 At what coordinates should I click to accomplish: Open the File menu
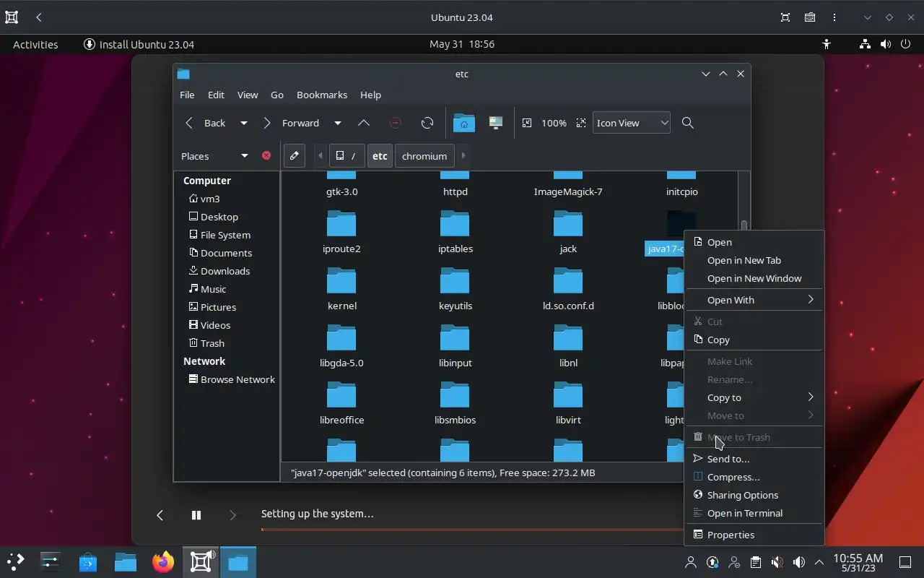click(x=187, y=95)
